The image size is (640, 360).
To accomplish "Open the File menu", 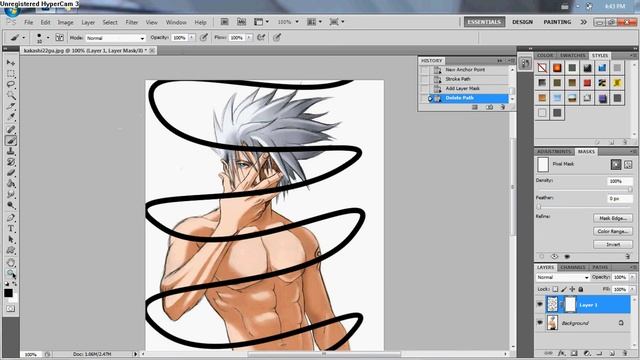I will (29, 22).
